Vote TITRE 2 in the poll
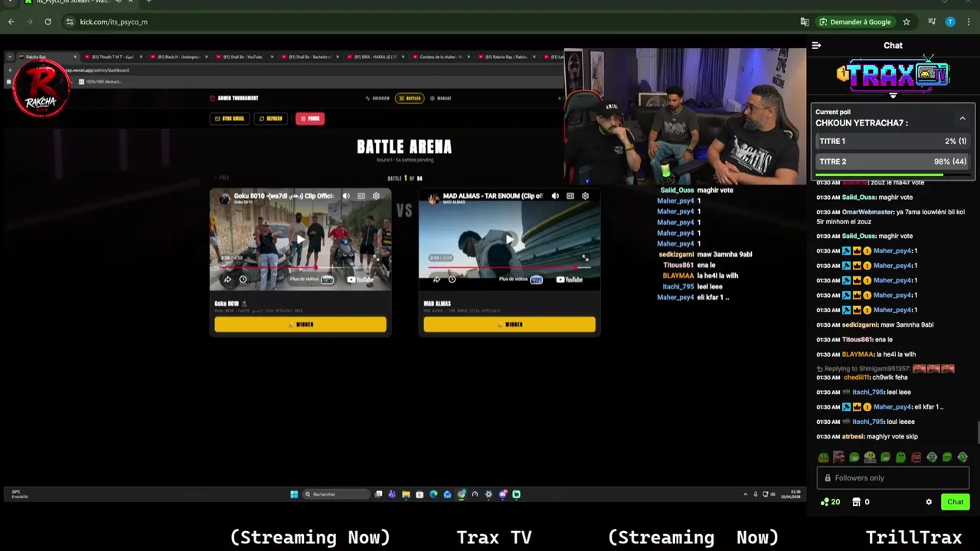The image size is (980, 551). pyautogui.click(x=893, y=162)
